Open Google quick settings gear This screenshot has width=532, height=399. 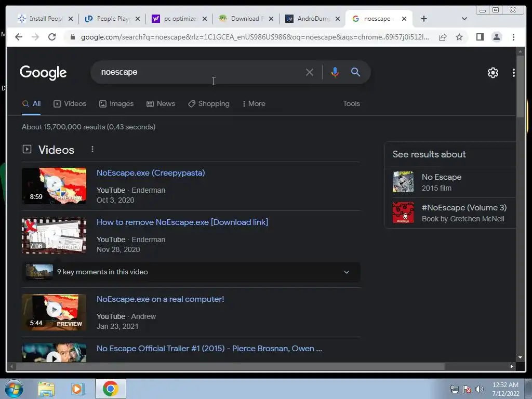(x=493, y=73)
